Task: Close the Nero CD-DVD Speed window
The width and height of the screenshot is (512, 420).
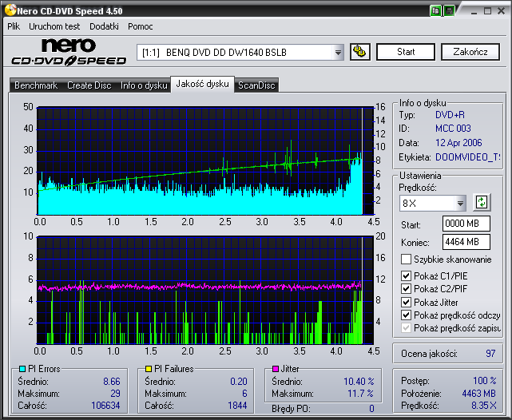Action: [x=502, y=11]
